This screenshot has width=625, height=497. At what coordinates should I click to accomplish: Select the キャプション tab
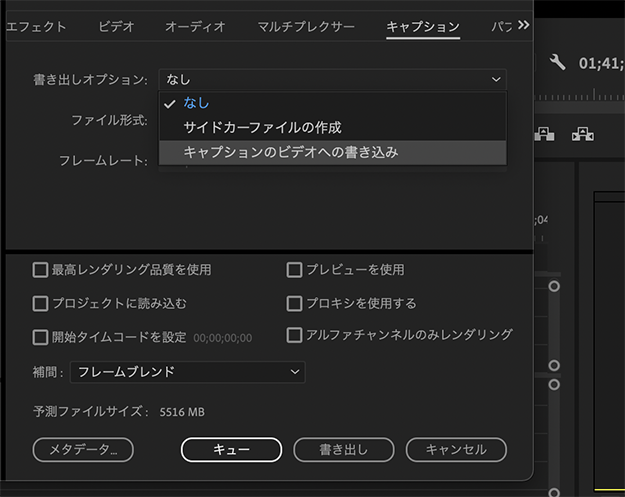[423, 27]
